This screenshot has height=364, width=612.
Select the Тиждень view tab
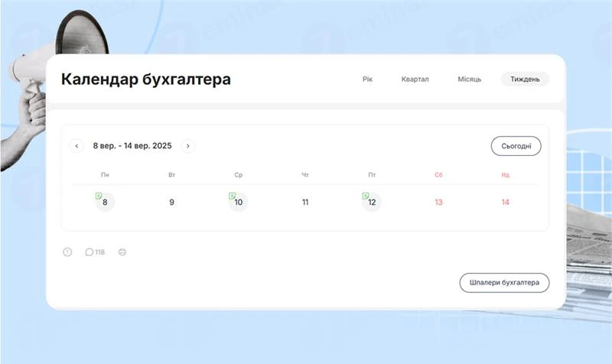tap(525, 80)
